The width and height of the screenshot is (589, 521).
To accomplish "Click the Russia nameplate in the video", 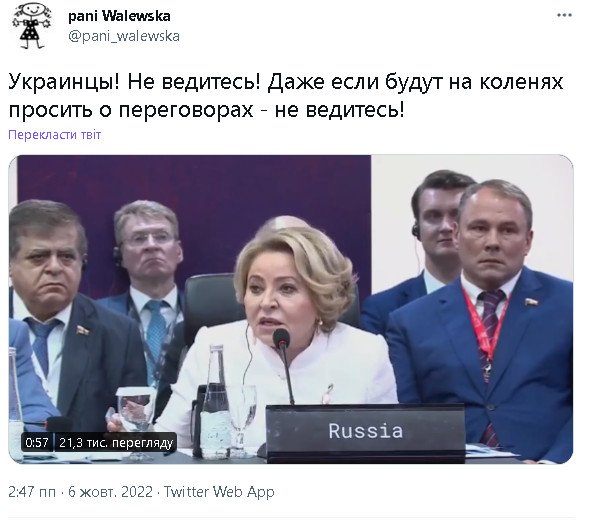I will coord(365,431).
